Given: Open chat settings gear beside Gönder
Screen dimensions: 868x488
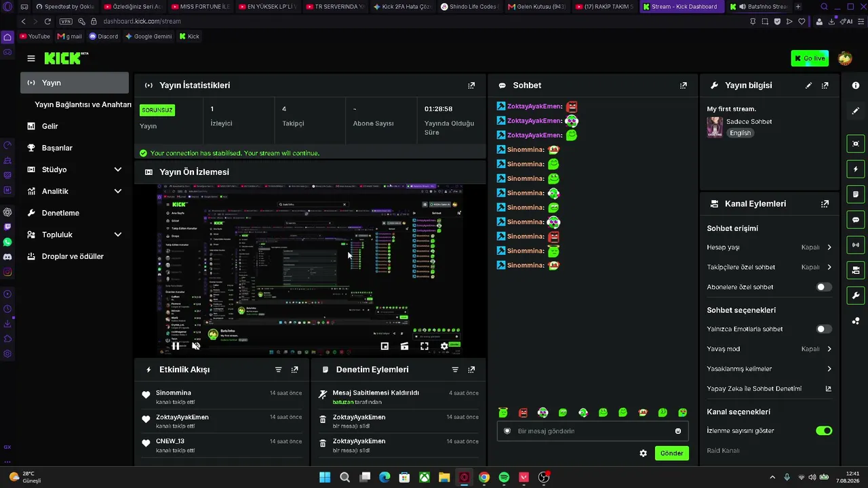Looking at the screenshot, I should 644,453.
